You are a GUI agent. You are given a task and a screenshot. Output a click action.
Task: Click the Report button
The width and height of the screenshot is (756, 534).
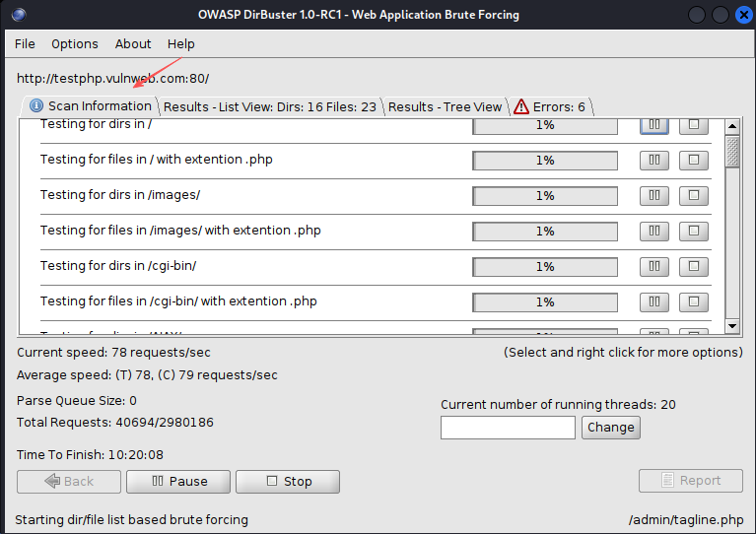[x=690, y=481]
